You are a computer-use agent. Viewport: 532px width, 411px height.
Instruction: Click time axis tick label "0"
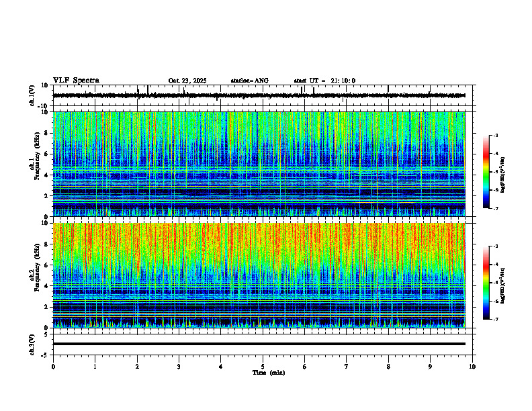53,367
